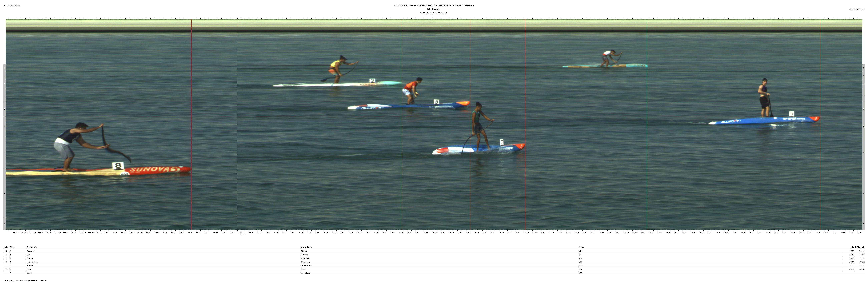Click the number 7 bib marker
Viewport: 868px width, 285px height.
click(501, 142)
